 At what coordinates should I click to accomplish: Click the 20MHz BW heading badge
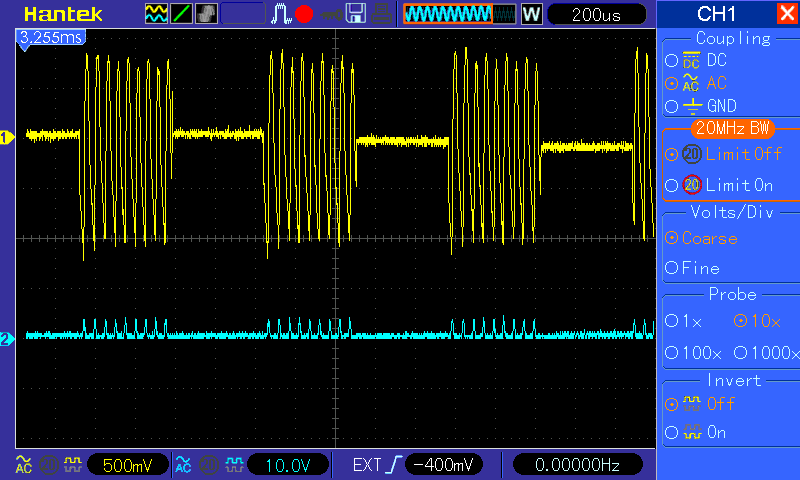point(732,128)
